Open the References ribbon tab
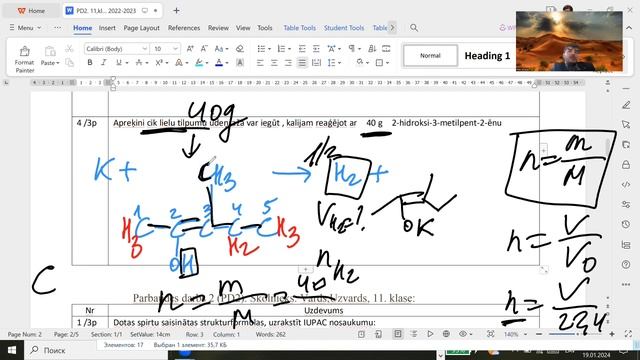This screenshot has width=640, height=360. pyautogui.click(x=184, y=28)
